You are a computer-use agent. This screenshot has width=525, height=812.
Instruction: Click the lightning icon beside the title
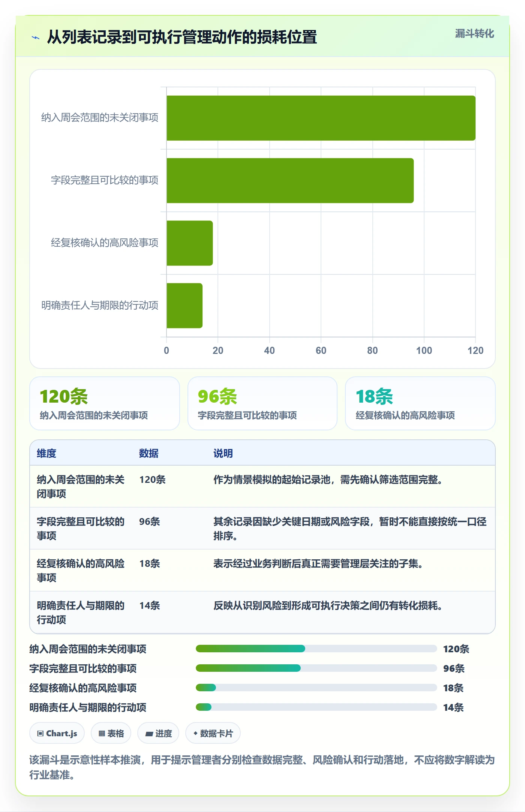(x=36, y=37)
